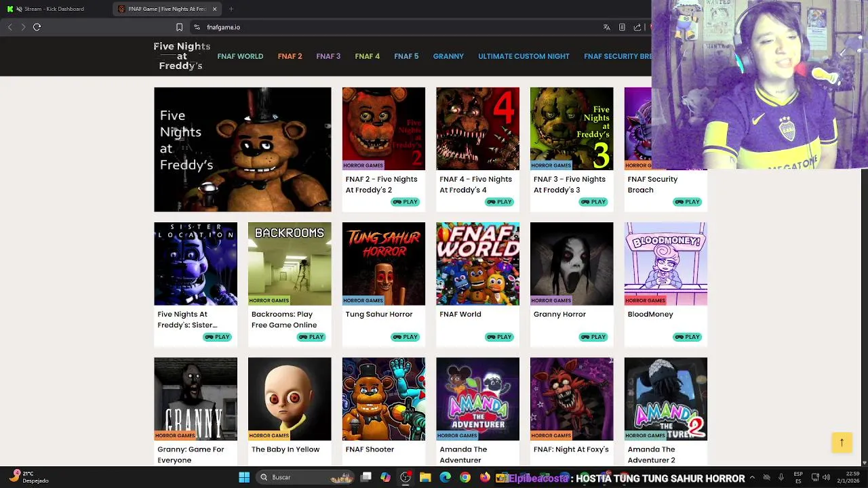Open a new browser tab with plus icon
Image resolution: width=868 pixels, height=488 pixels.
[231, 9]
